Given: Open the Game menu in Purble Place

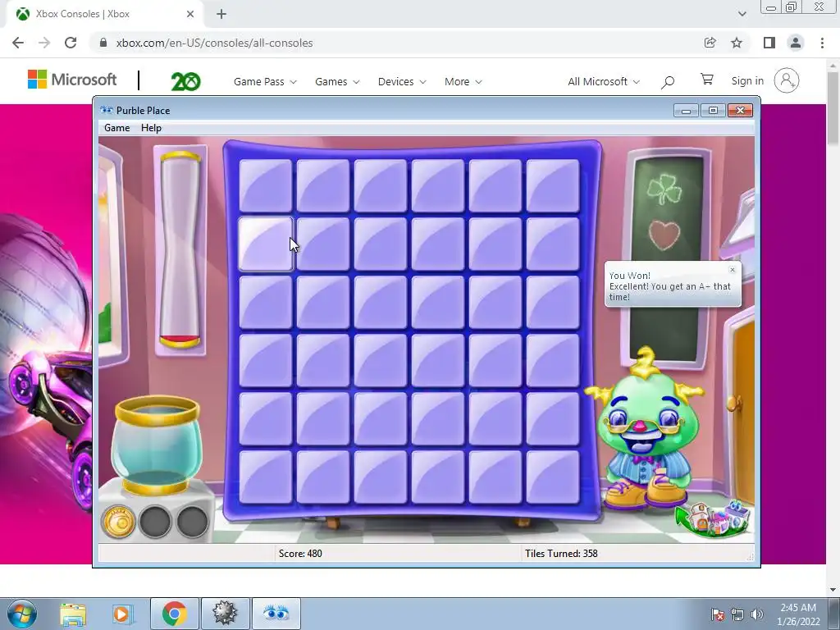Looking at the screenshot, I should point(116,127).
